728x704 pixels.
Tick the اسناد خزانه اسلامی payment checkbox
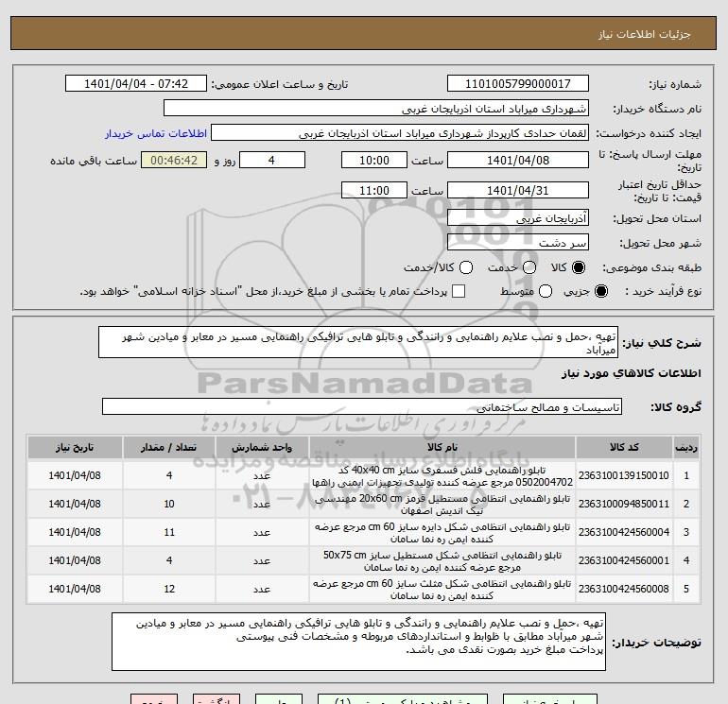coord(459,291)
